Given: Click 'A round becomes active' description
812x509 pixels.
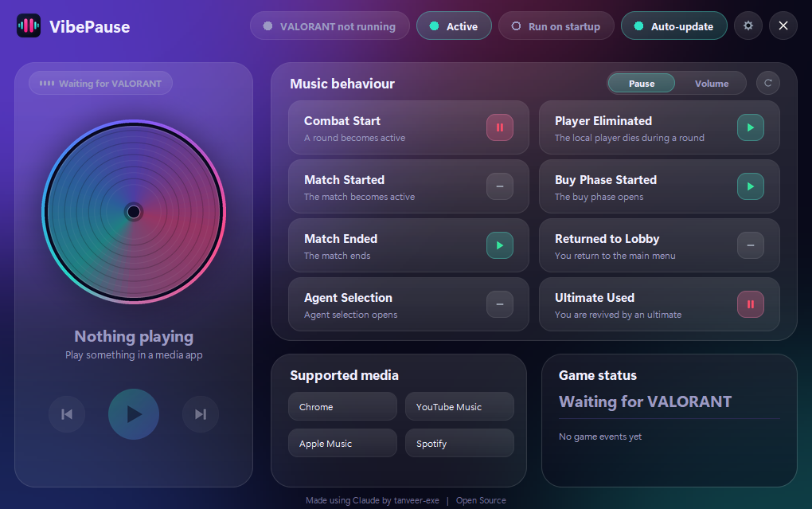Looking at the screenshot, I should pyautogui.click(x=355, y=138).
